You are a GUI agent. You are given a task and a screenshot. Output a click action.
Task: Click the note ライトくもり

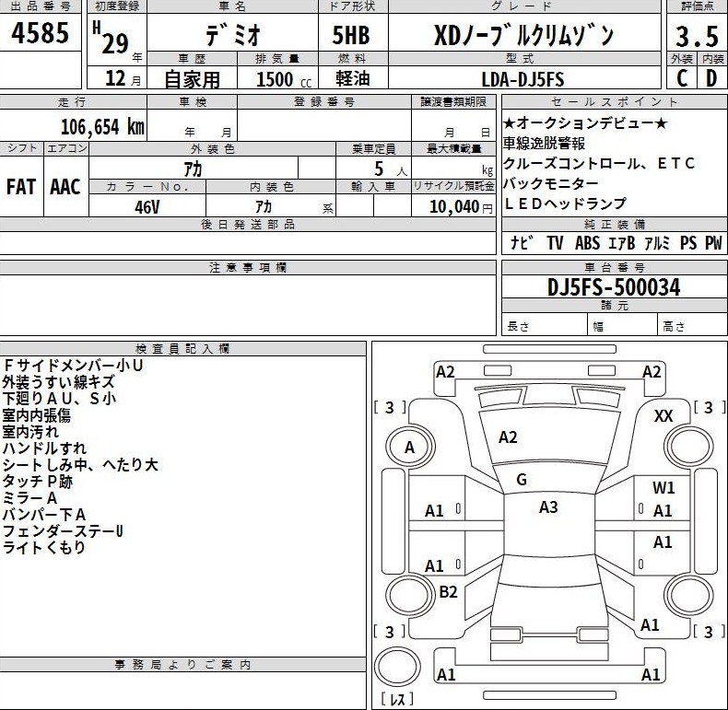click(44, 547)
